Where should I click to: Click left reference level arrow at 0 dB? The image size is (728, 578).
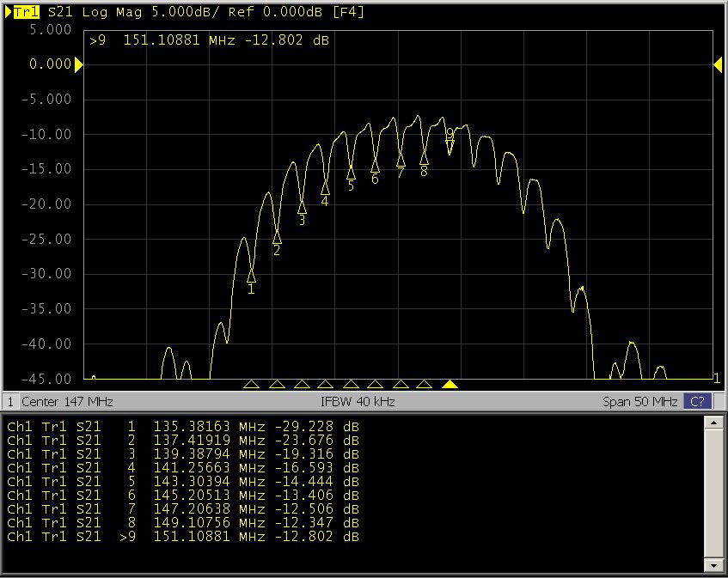78,65
